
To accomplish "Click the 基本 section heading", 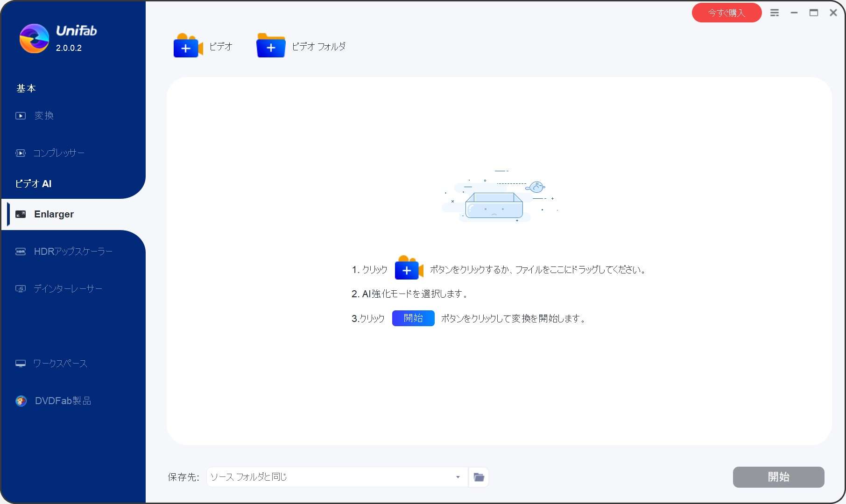I will click(26, 88).
